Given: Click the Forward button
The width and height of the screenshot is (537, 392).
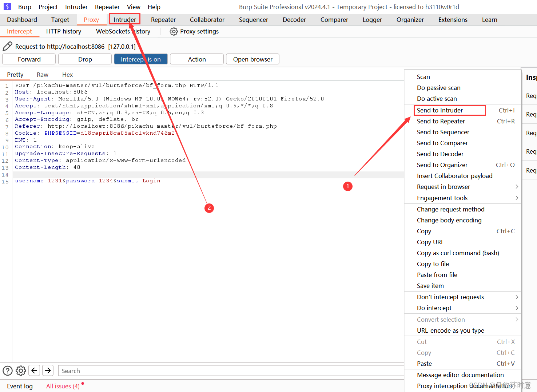Looking at the screenshot, I should tap(29, 59).
